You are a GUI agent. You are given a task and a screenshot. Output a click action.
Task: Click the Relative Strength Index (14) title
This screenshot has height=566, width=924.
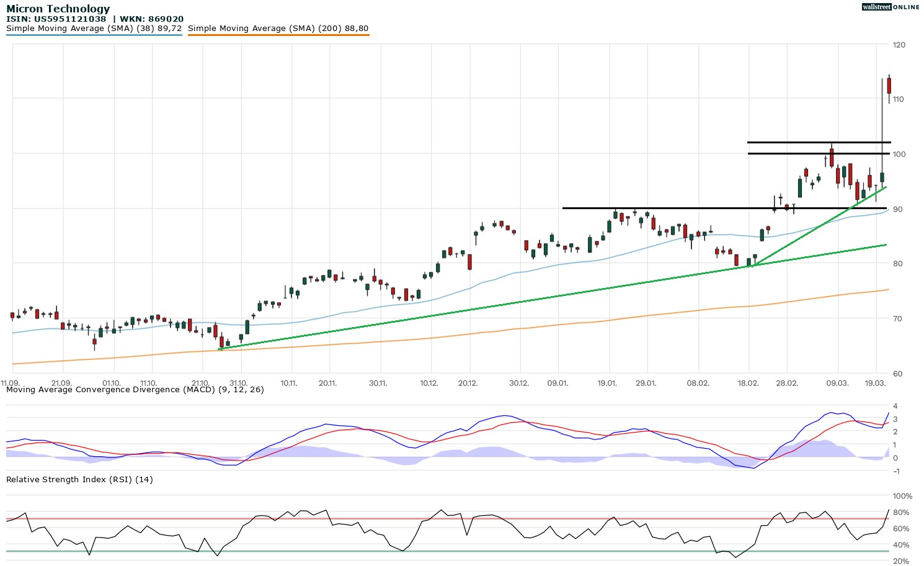coord(79,480)
